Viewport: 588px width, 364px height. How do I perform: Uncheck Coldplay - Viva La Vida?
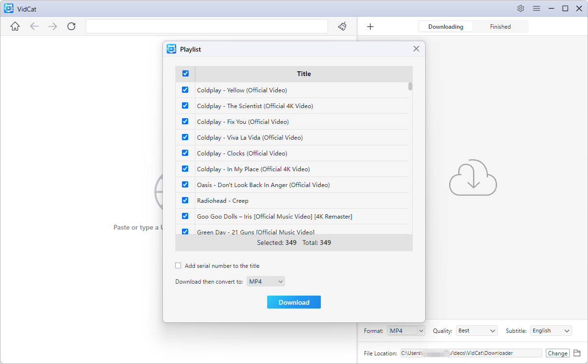pyautogui.click(x=185, y=137)
